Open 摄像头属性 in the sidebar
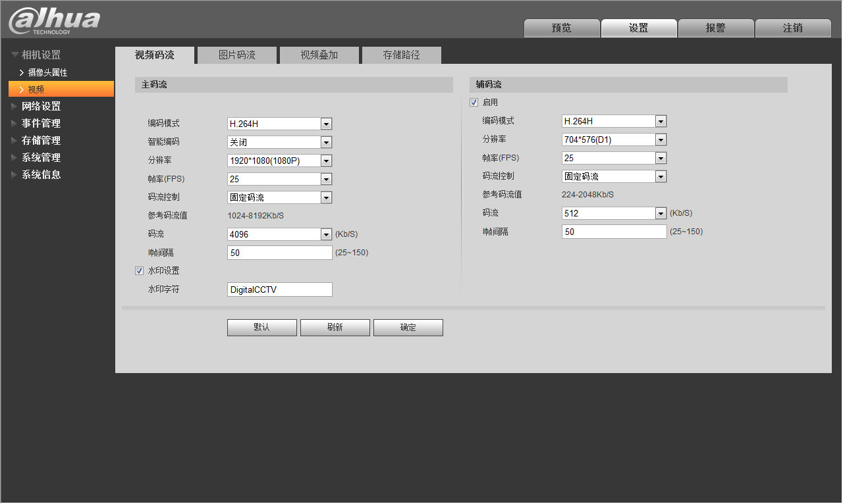Screen dimensions: 843x504 [47, 72]
